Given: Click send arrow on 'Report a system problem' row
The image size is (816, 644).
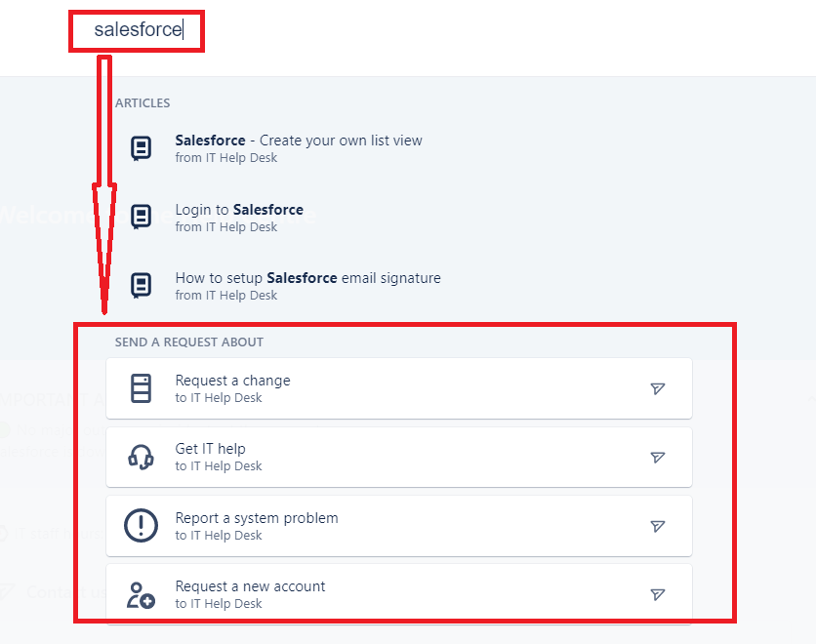Looking at the screenshot, I should click(x=658, y=526).
